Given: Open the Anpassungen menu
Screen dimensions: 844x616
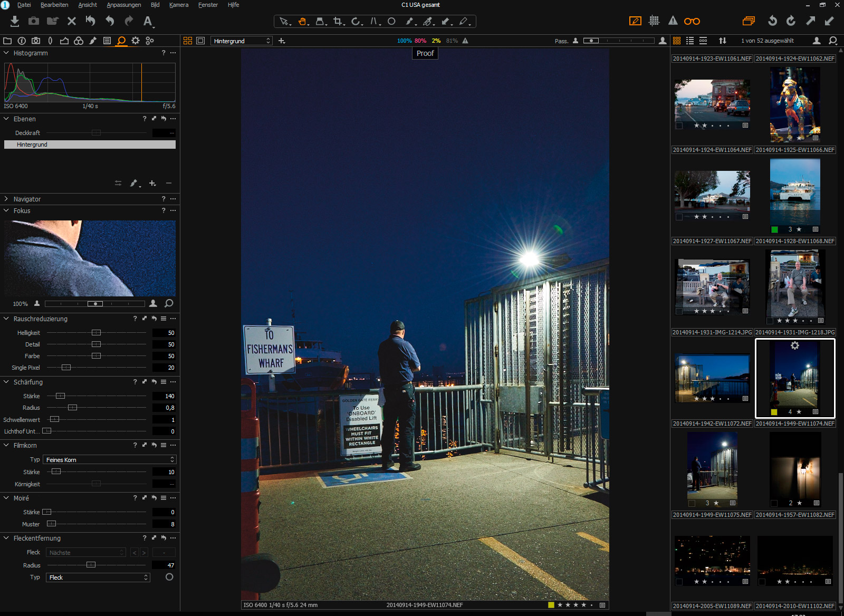Looking at the screenshot, I should point(124,5).
